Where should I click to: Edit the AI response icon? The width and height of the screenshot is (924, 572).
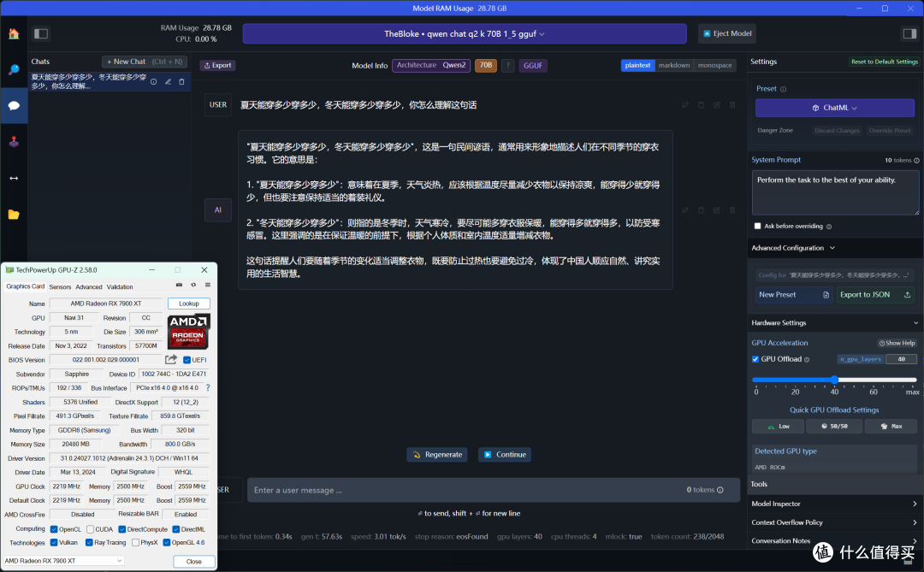(x=717, y=209)
